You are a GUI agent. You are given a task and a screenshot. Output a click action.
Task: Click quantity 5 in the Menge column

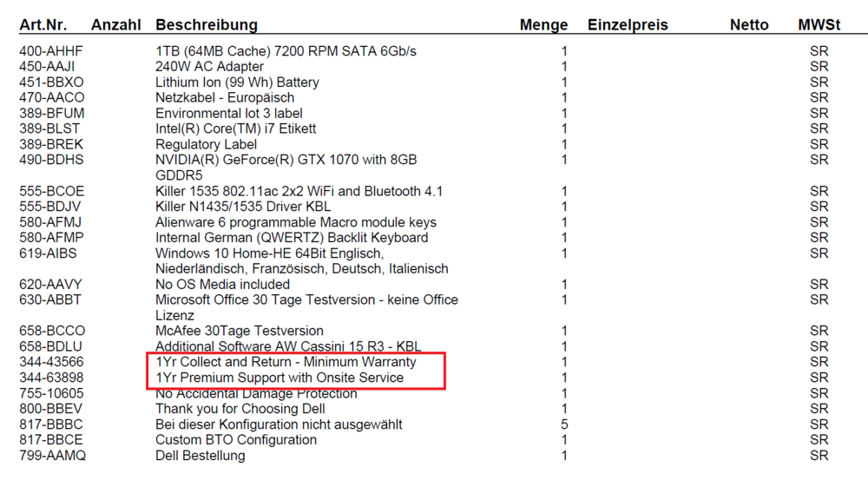564,424
